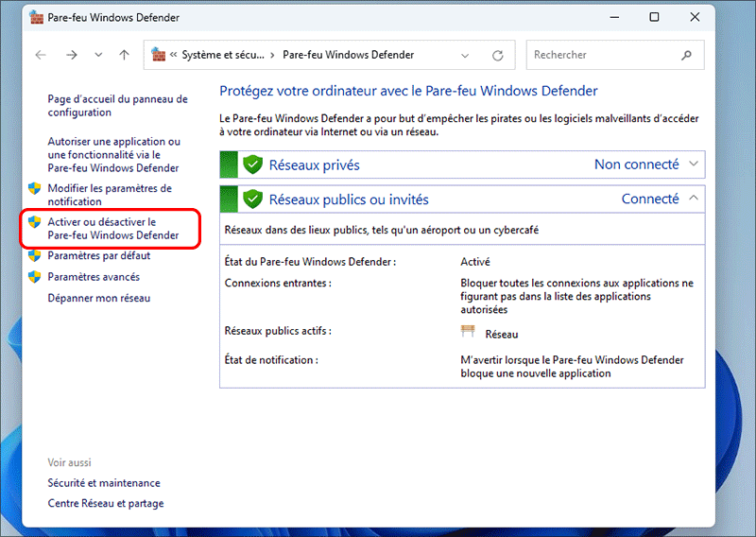
Task: Open Dépanner mon réseau link
Action: pyautogui.click(x=99, y=298)
